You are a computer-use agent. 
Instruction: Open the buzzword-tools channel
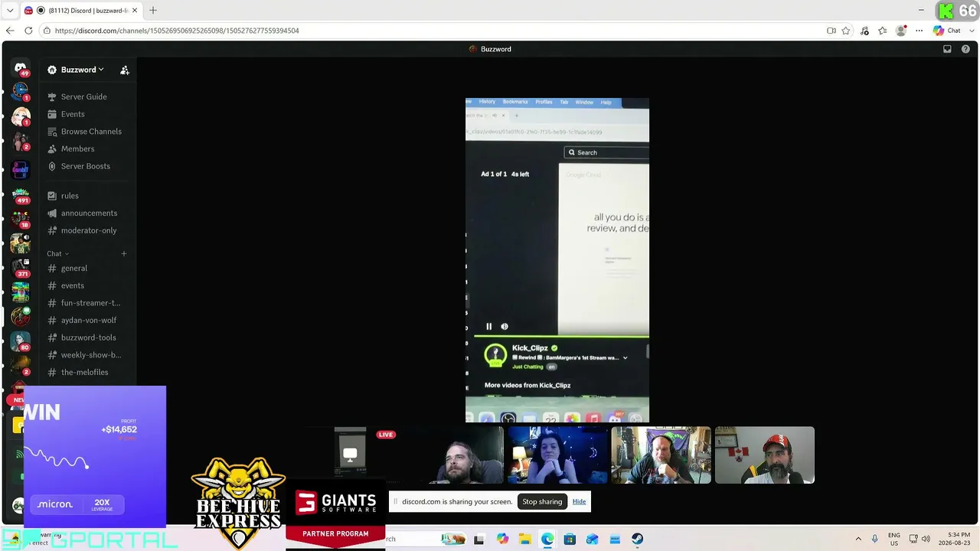(89, 337)
